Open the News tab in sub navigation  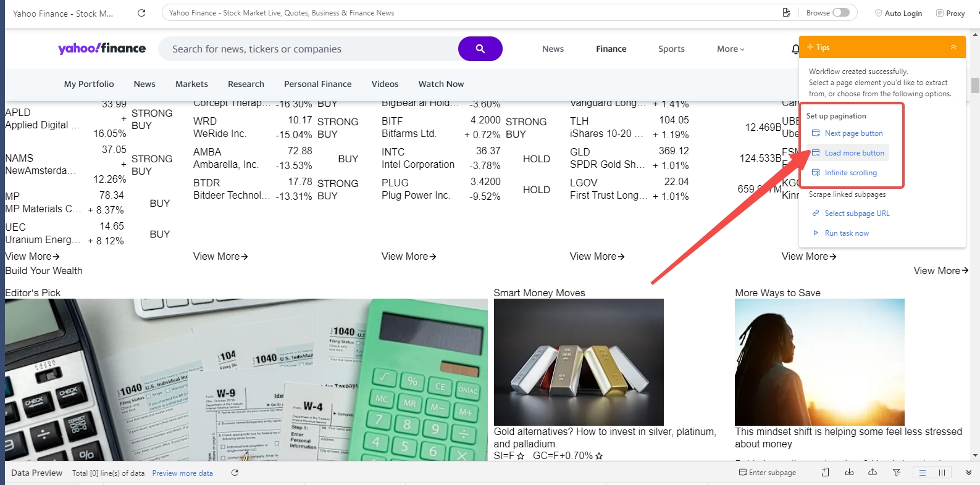click(x=144, y=84)
